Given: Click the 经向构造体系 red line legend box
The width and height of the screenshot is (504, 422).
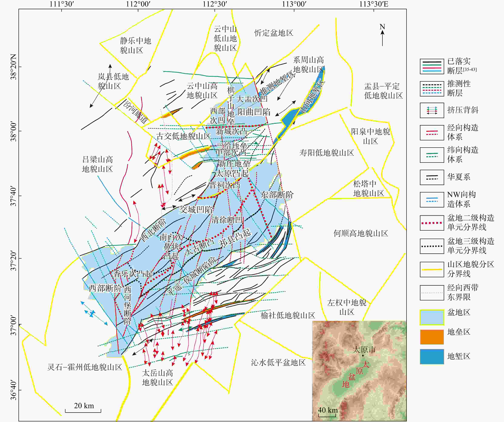Looking at the screenshot, I should click(x=432, y=132).
